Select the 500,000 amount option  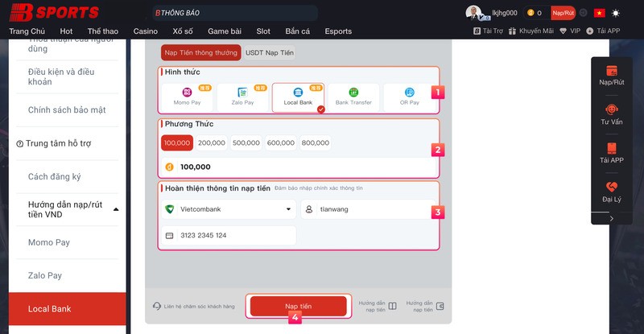point(246,142)
